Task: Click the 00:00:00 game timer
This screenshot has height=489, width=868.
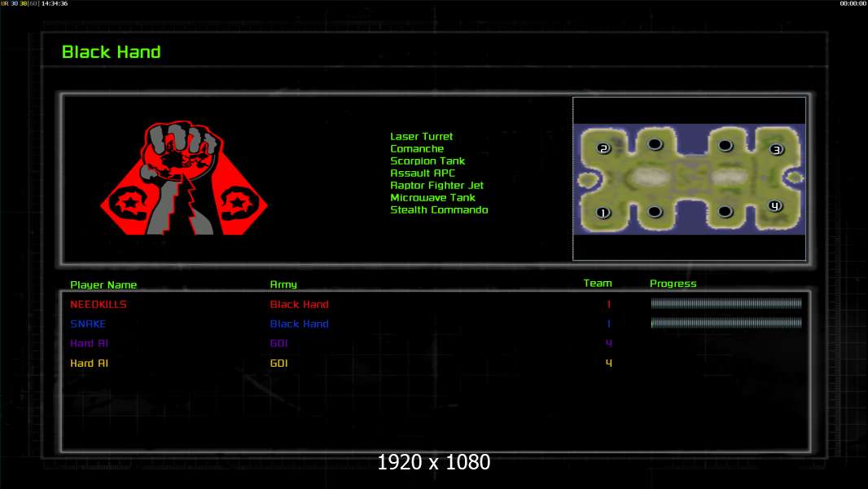Action: 853,3
